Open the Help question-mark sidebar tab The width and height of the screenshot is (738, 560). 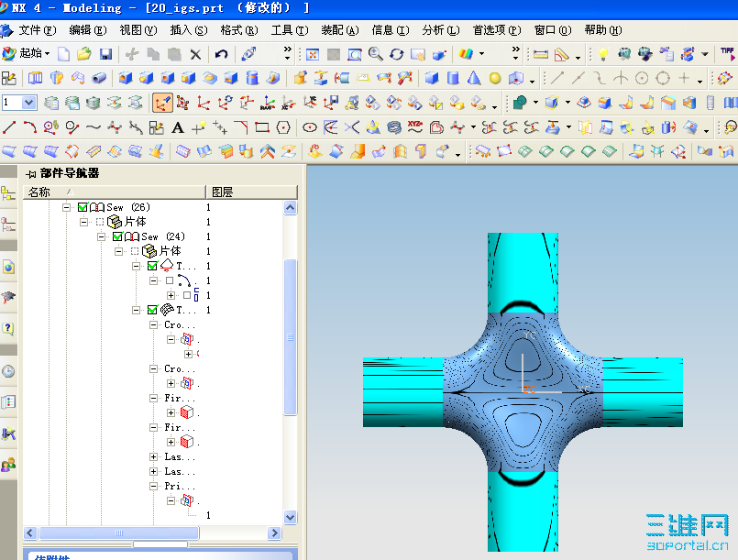pos(8,328)
